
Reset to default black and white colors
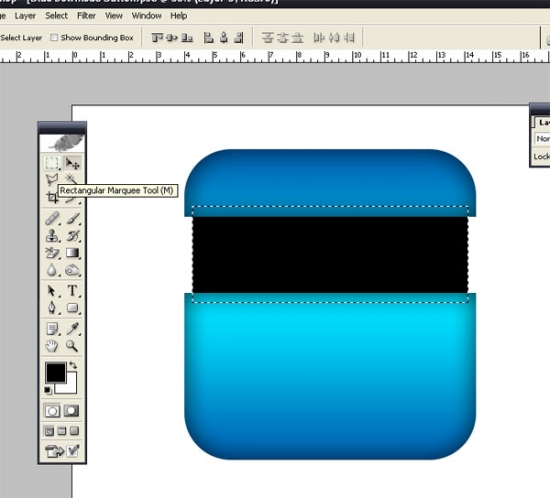(x=48, y=390)
